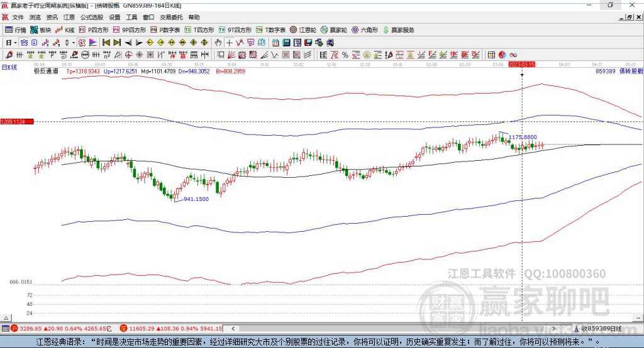Viewport: 644px width, 348px height.
Task: Click the 收859389日线 status bar entry
Action: point(598,329)
